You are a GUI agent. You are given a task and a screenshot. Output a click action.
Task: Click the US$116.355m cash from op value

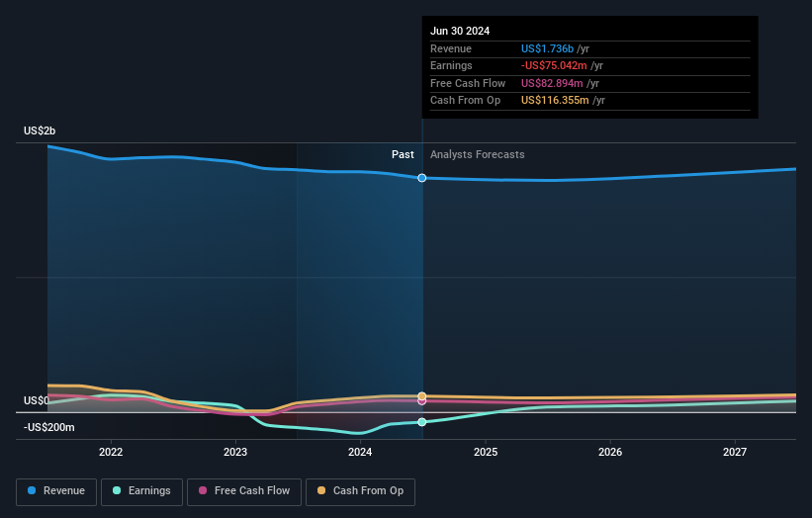tap(555, 101)
